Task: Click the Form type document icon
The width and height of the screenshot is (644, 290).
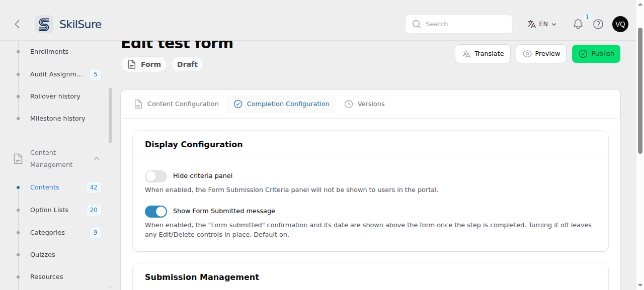Action: pos(132,64)
